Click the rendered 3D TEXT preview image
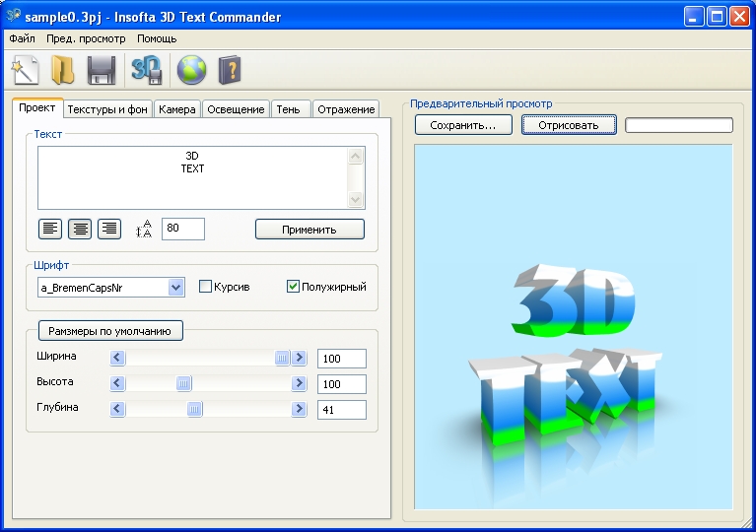The height and width of the screenshot is (532, 756). pyautogui.click(x=574, y=327)
